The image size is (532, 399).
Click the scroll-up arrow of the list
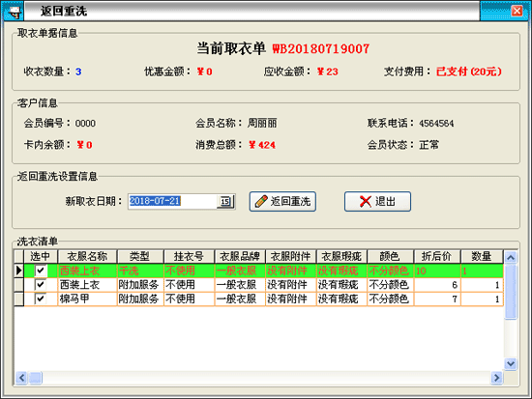(x=511, y=258)
